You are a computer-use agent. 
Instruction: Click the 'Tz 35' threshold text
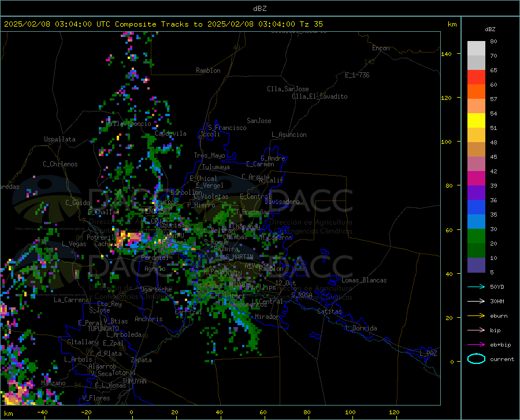click(311, 24)
